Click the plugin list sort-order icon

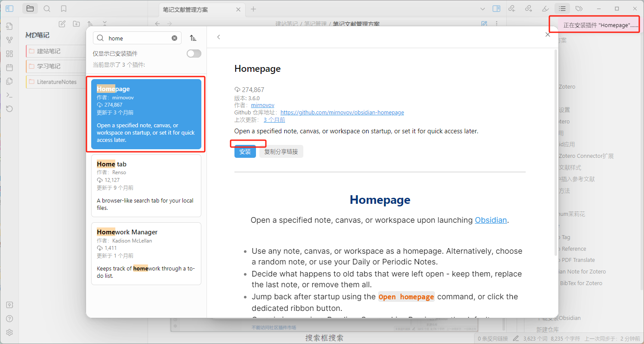pos(193,38)
